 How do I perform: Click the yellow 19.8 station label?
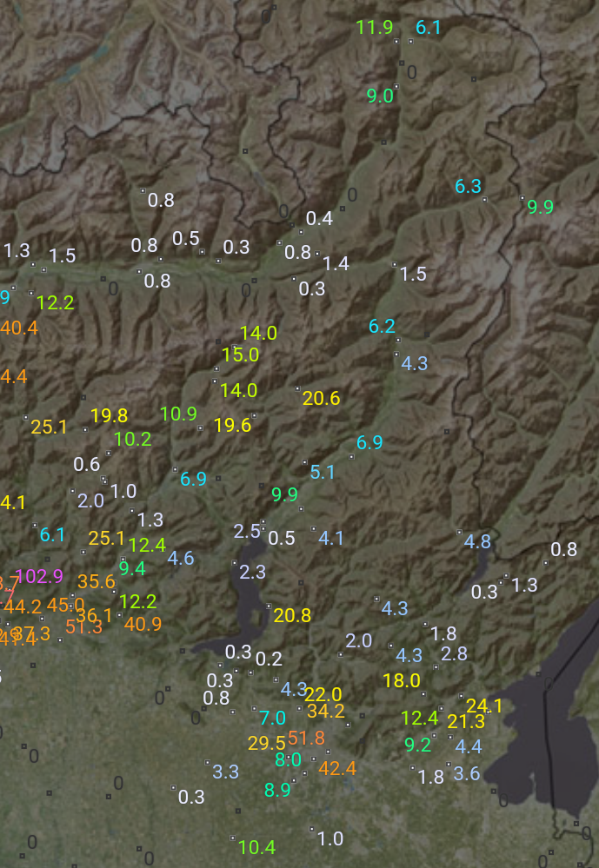click(109, 416)
